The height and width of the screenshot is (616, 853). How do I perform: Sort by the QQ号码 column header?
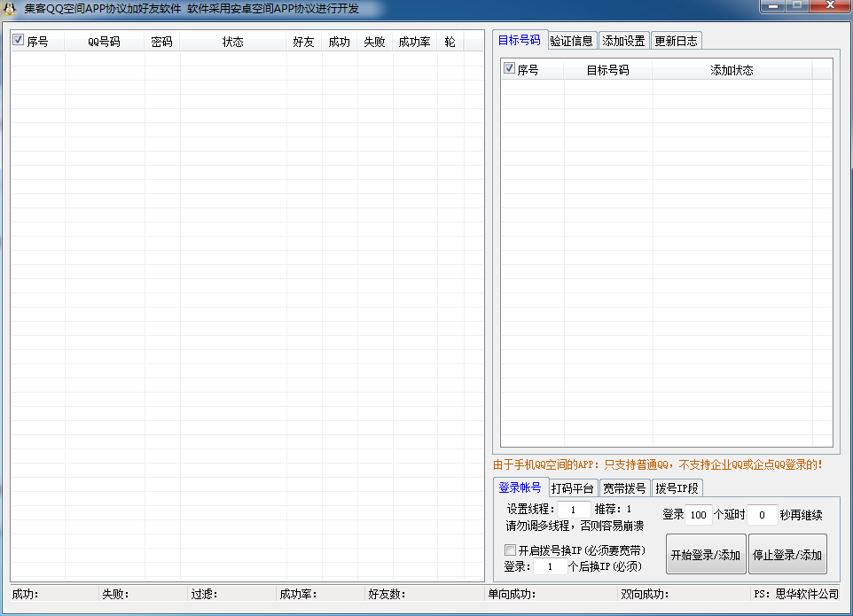coord(104,42)
